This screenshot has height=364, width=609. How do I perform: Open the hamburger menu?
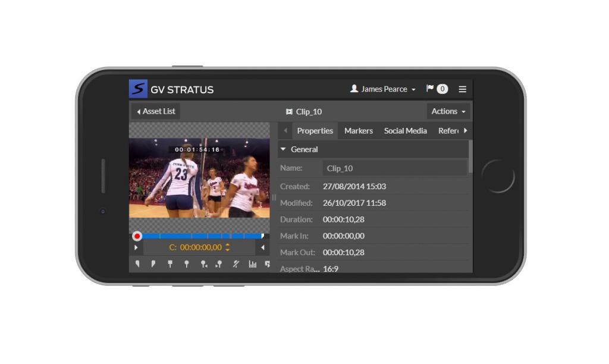pyautogui.click(x=462, y=89)
